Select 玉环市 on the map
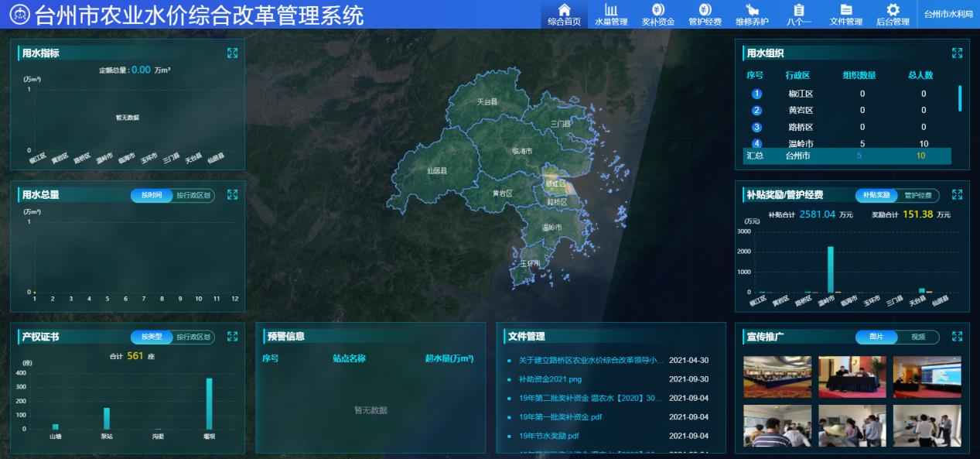 530,264
